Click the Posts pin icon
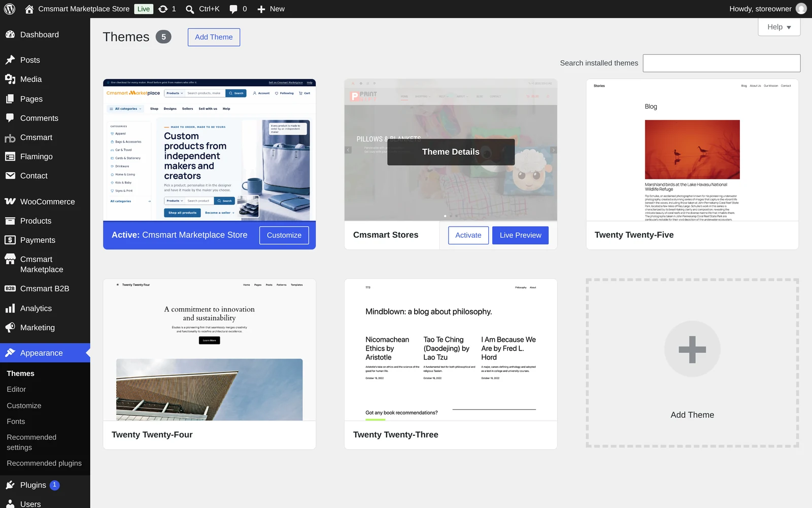Image resolution: width=812 pixels, height=508 pixels. 10,60
